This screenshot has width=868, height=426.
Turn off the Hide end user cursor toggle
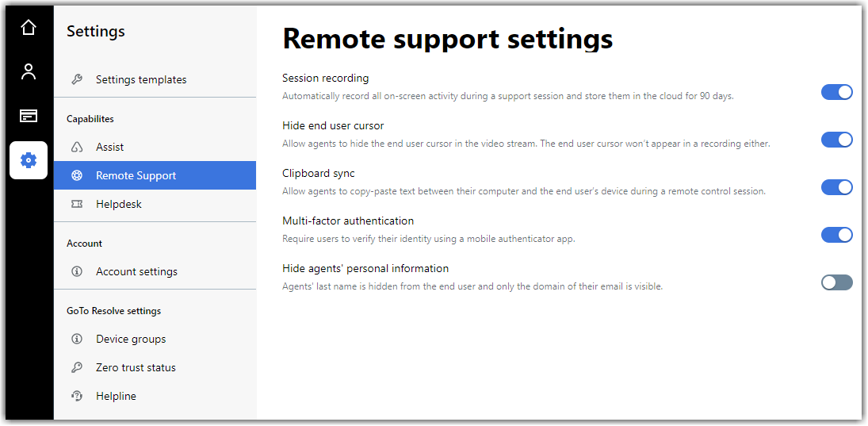coord(836,140)
